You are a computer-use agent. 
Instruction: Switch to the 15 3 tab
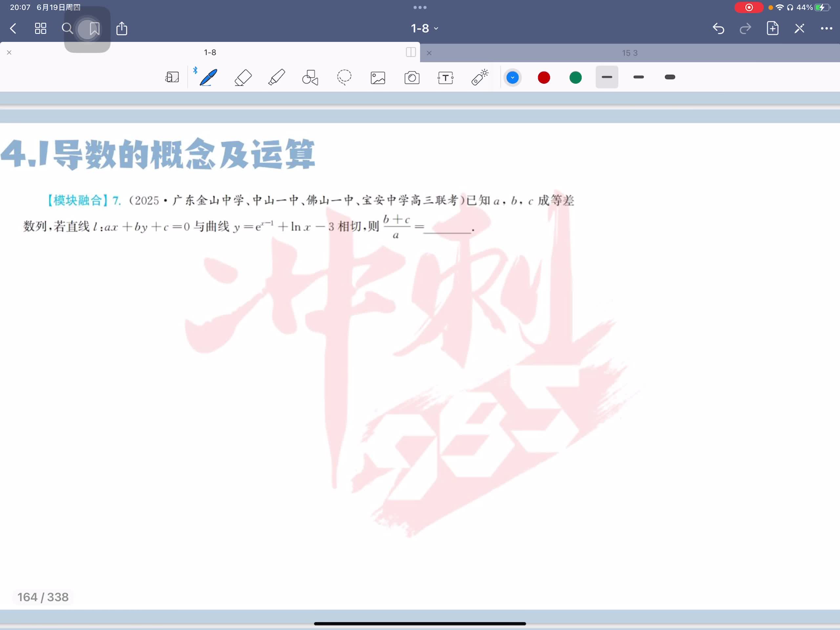tap(629, 53)
